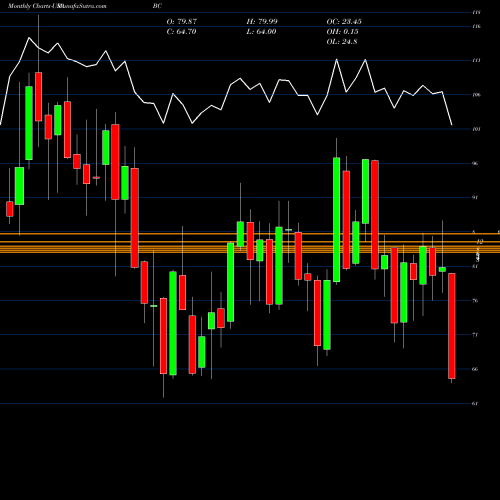Viewport: 500px width, 500px height.
Task: Select the 101 price axis label
Action: click(476, 129)
